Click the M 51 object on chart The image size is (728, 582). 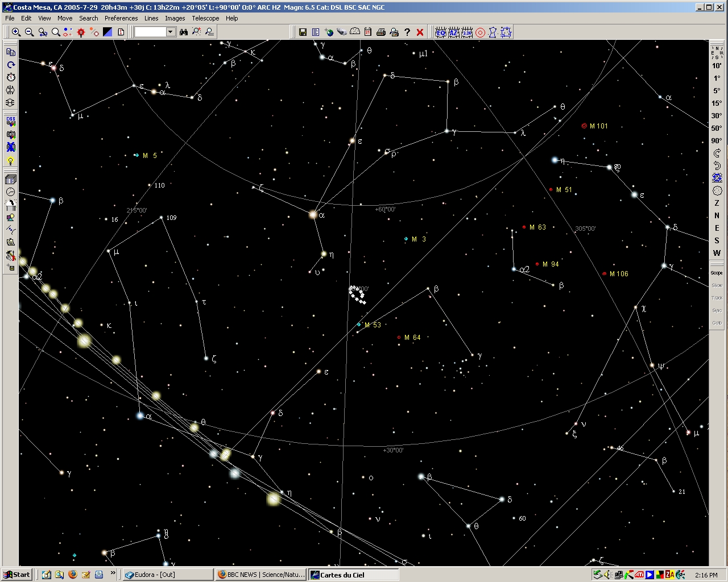point(551,190)
